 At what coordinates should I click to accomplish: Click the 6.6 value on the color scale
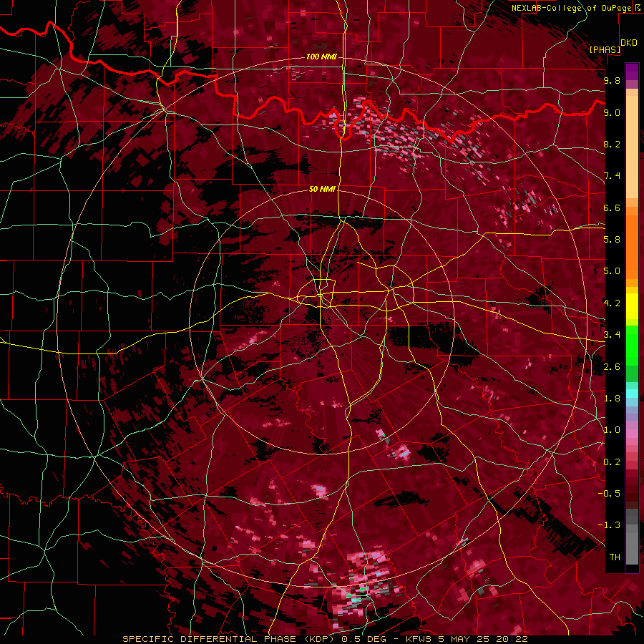click(x=612, y=208)
